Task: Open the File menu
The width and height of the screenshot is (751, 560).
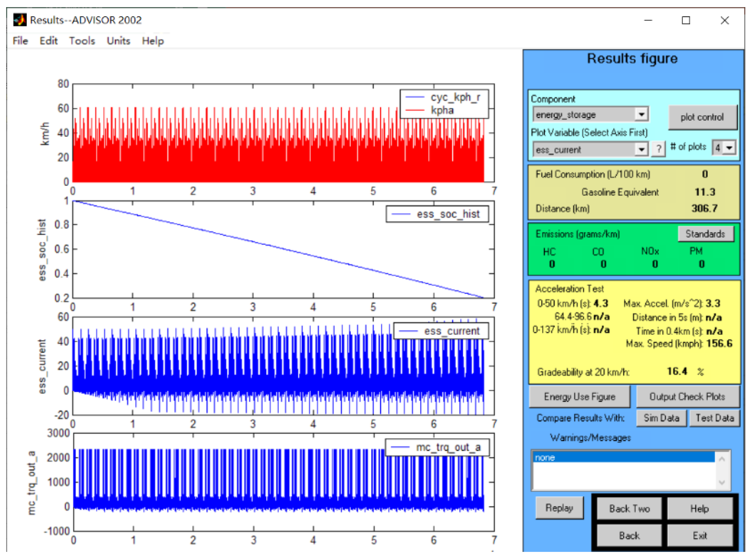Action: coord(20,41)
